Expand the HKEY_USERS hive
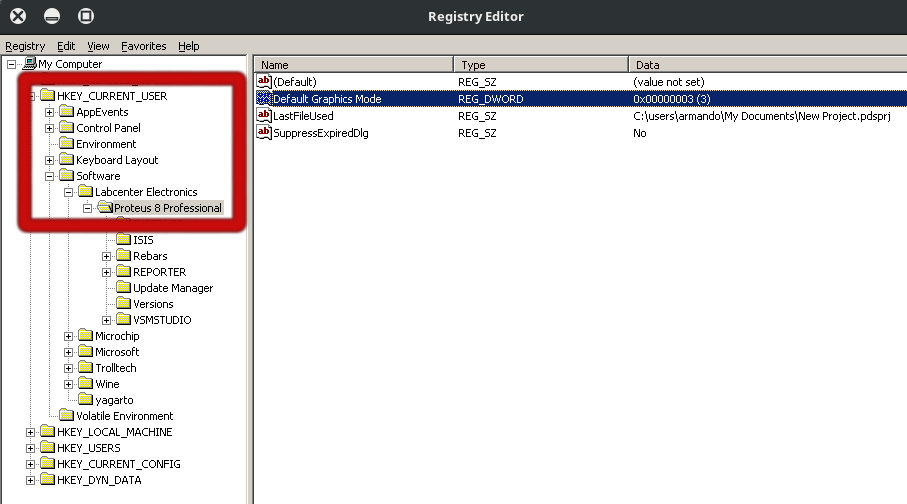 tap(30, 448)
